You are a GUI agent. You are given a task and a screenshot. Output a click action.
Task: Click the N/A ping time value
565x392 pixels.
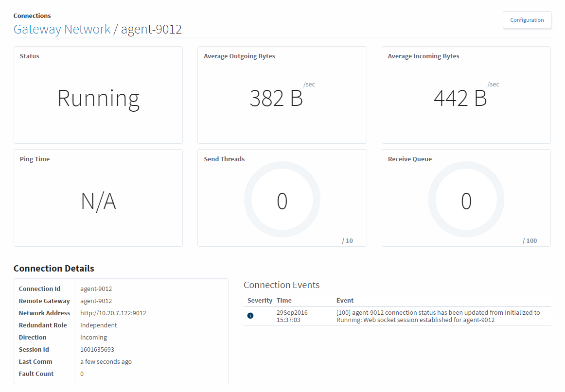coord(98,201)
